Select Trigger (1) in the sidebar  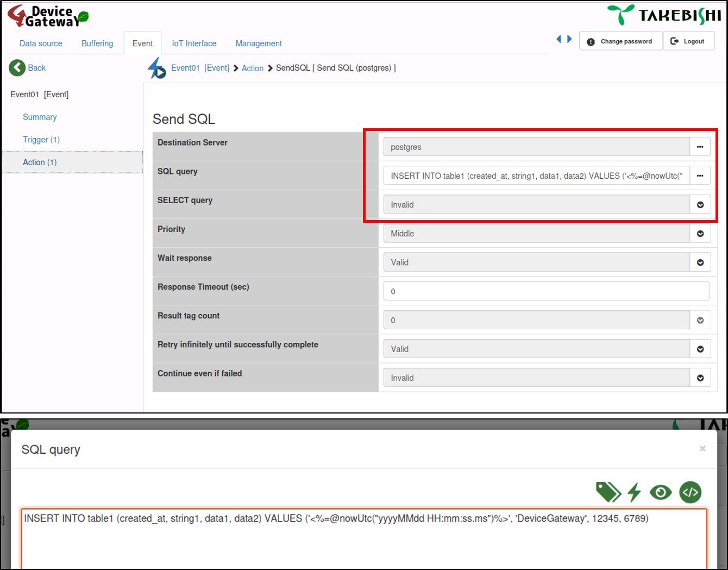coord(41,140)
